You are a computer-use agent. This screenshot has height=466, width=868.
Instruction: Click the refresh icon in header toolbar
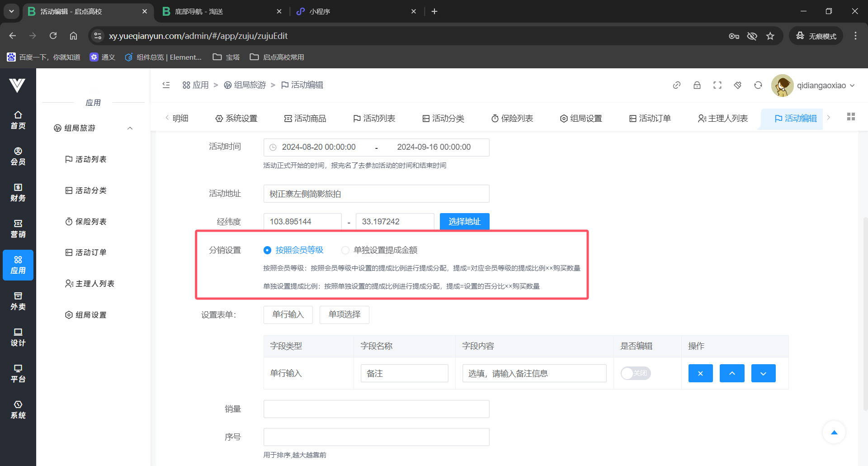click(x=758, y=85)
